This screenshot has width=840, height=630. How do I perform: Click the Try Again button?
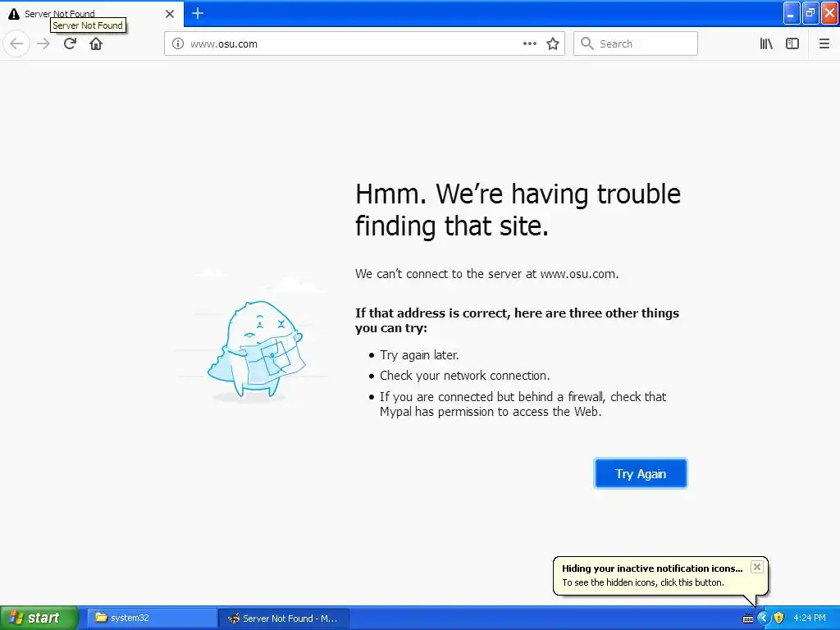(640, 473)
